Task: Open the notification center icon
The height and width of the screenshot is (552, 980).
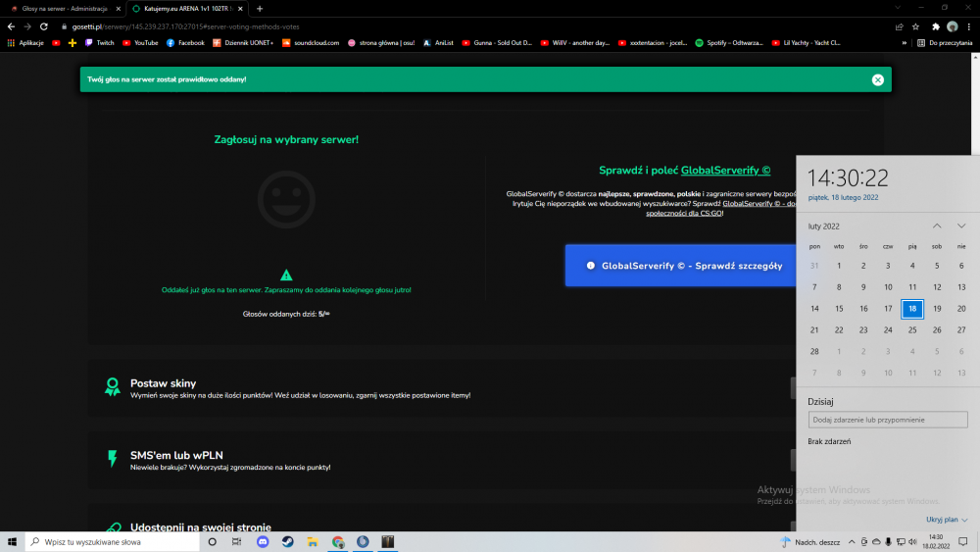Action: 963,542
